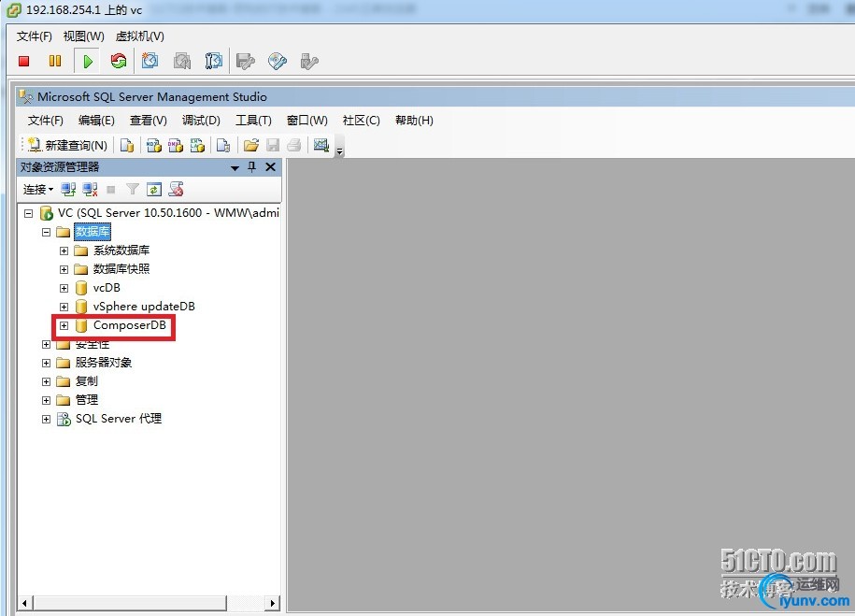Image resolution: width=855 pixels, height=616 pixels.
Task: Click the XMLA query icon
Action: [197, 145]
